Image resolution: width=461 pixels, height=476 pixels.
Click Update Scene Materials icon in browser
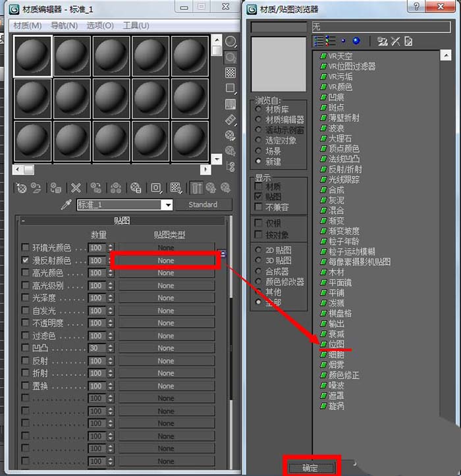click(382, 41)
